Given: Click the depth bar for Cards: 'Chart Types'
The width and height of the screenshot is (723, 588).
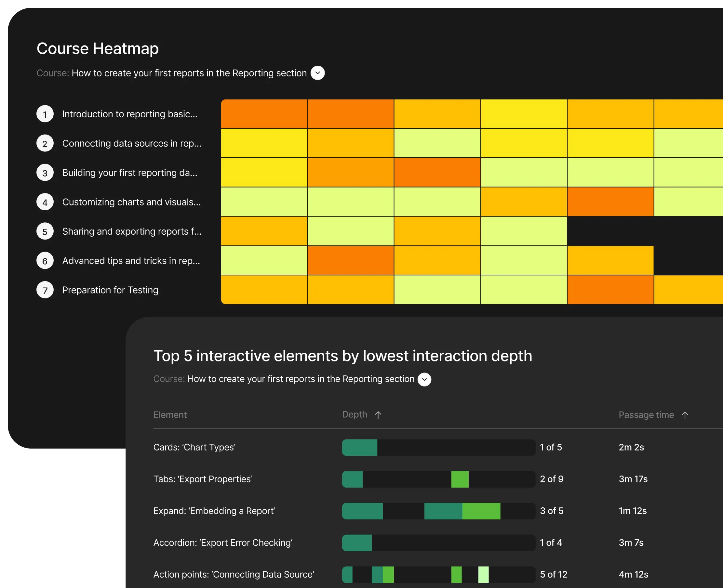Looking at the screenshot, I should coord(438,448).
